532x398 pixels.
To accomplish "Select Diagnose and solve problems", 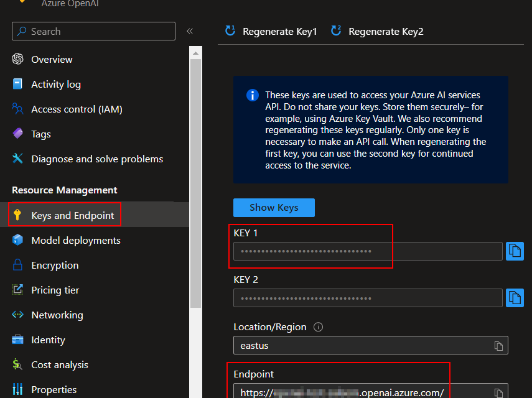I will point(97,159).
